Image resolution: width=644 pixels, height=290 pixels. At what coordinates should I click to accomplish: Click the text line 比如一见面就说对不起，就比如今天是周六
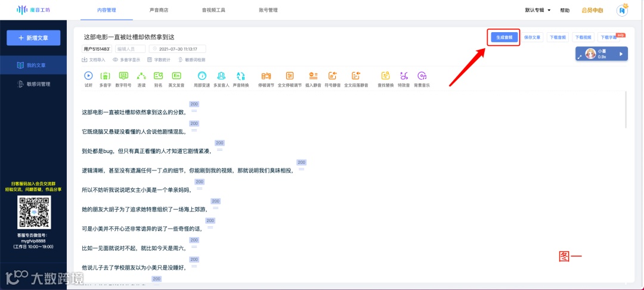point(134,248)
